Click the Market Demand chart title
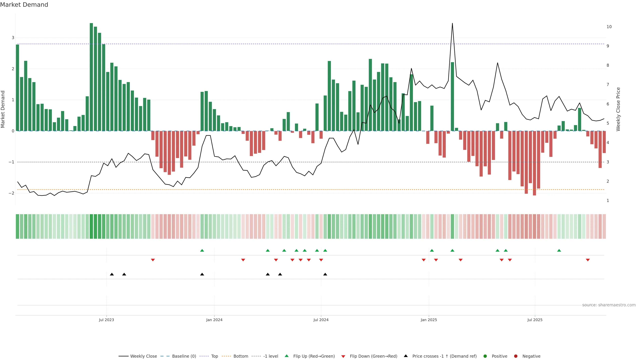 point(24,5)
